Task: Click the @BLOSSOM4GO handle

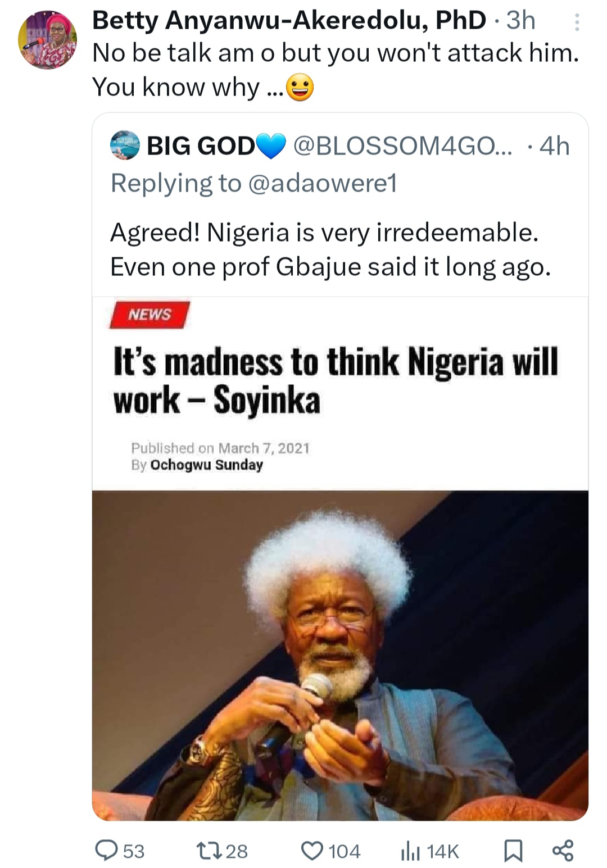Action: click(x=402, y=146)
